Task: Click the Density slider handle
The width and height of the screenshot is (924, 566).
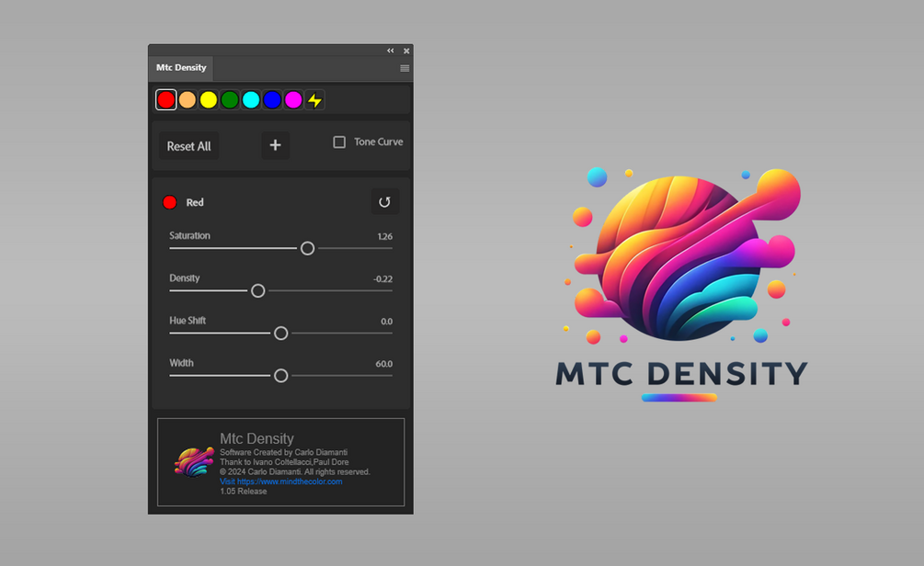Action: pyautogui.click(x=258, y=291)
